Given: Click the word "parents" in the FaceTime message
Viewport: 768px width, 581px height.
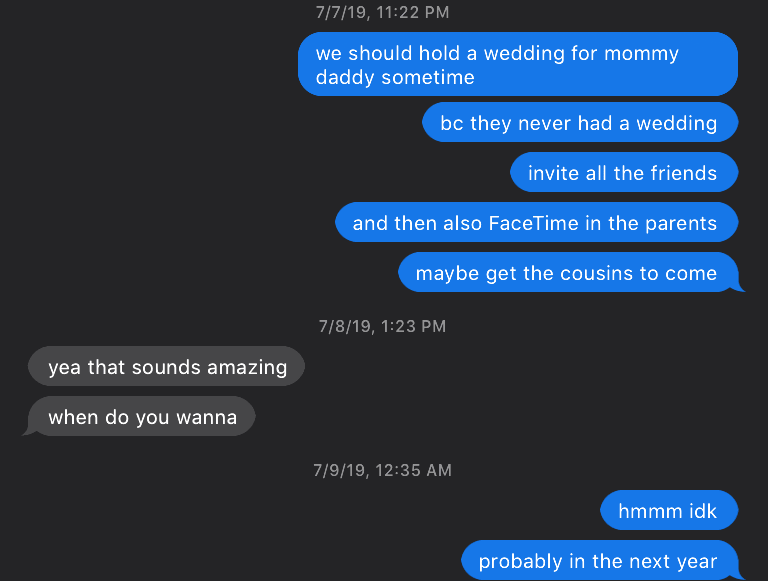Looking at the screenshot, I should point(681,223).
